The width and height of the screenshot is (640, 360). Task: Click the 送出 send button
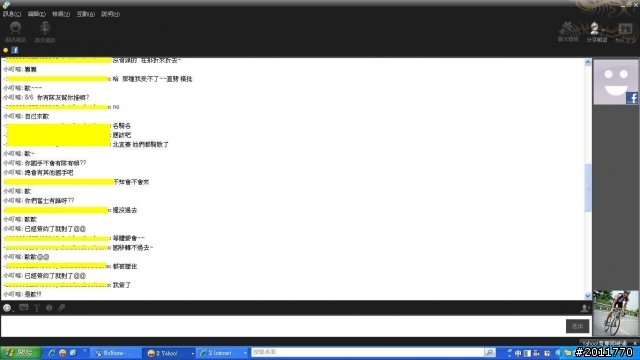click(577, 326)
